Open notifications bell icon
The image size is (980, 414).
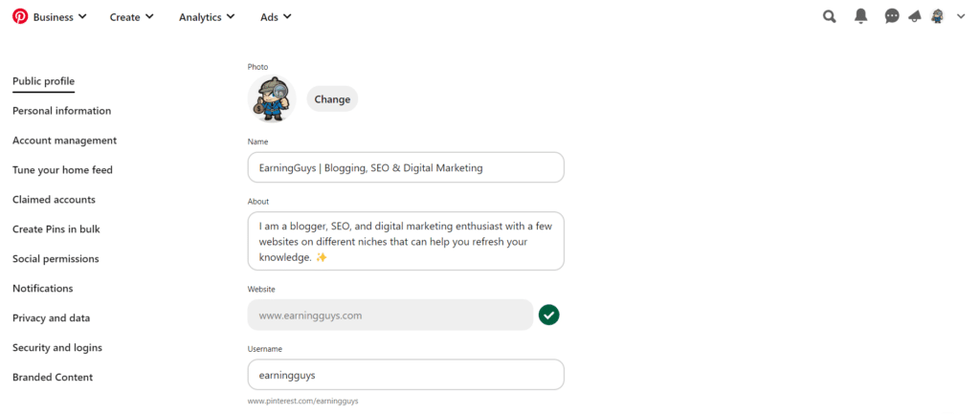coord(861,16)
